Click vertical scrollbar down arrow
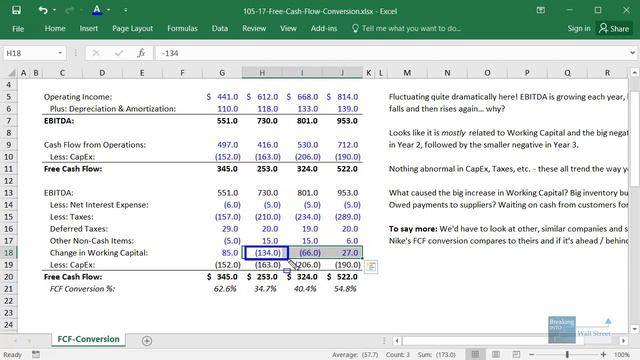 [634, 329]
